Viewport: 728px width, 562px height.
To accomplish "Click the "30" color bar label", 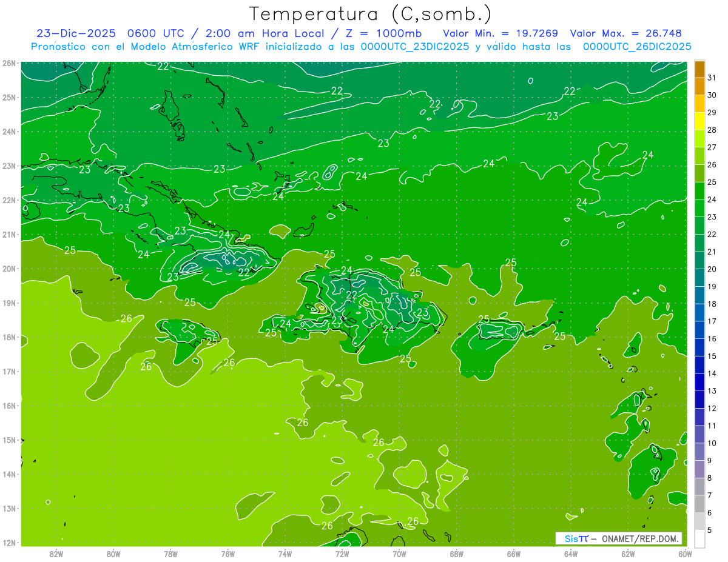I will pos(712,95).
